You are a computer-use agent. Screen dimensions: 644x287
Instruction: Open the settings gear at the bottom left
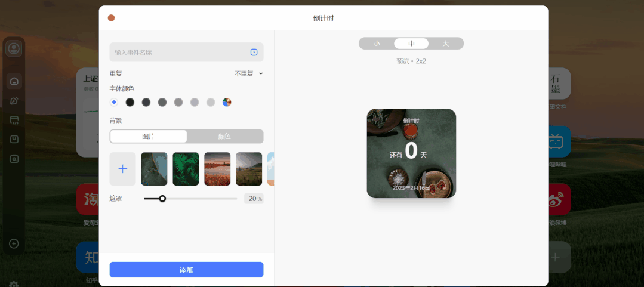14,283
